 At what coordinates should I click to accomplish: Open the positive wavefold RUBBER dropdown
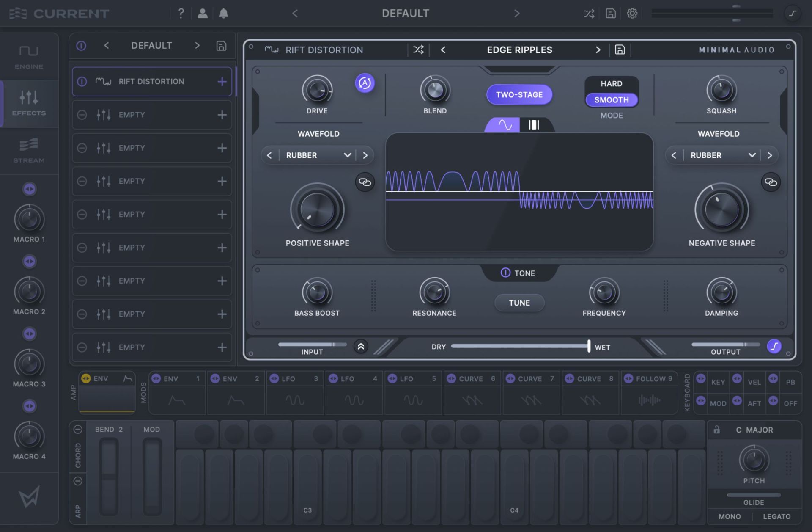318,155
